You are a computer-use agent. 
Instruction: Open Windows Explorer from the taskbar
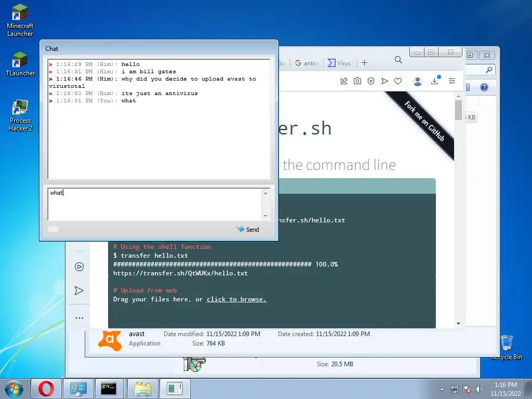(x=143, y=389)
